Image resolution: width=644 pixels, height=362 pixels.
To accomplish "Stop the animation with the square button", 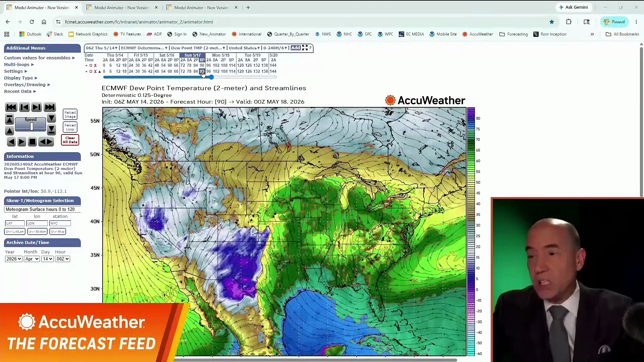I will click(32, 142).
